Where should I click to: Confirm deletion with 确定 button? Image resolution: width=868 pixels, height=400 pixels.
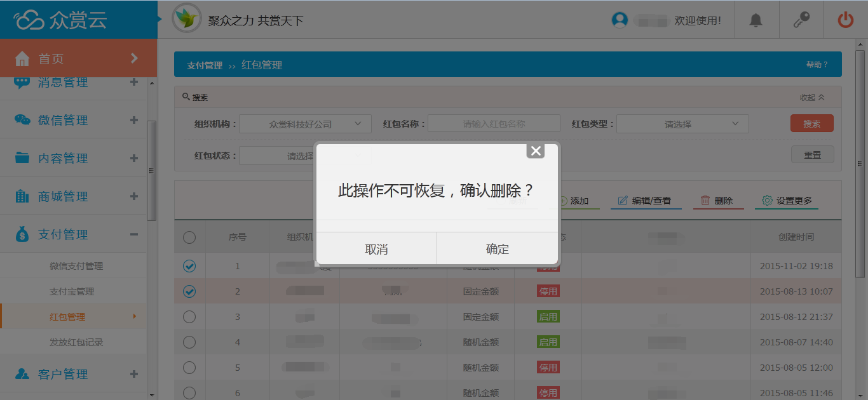498,249
